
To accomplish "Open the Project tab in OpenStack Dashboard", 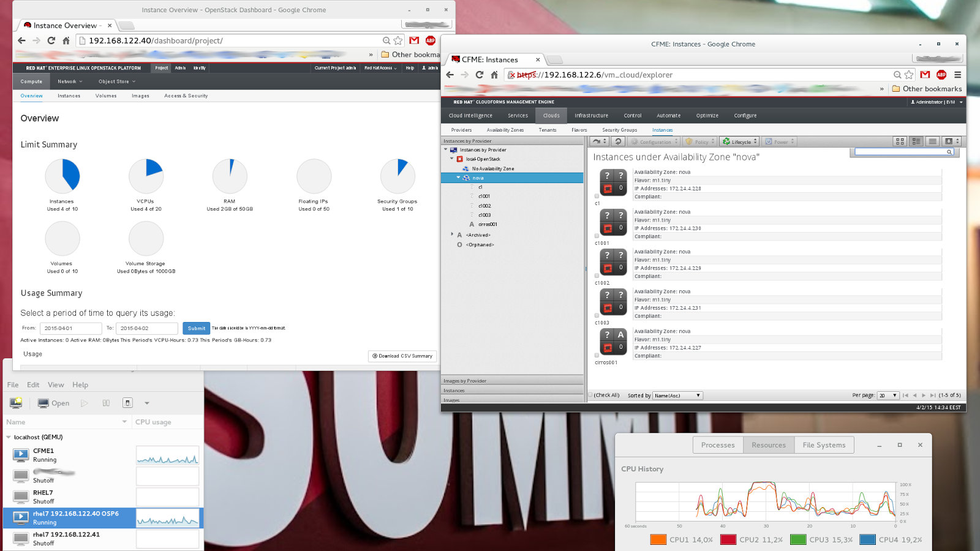I will point(161,68).
